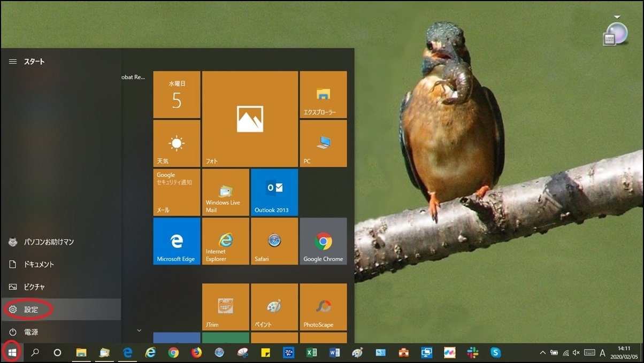
Task: Launch the Google Chrome tile
Action: pyautogui.click(x=323, y=241)
